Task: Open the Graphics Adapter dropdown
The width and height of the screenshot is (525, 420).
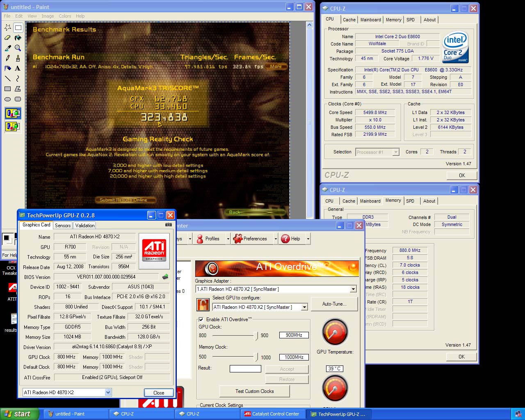Action: (353, 289)
